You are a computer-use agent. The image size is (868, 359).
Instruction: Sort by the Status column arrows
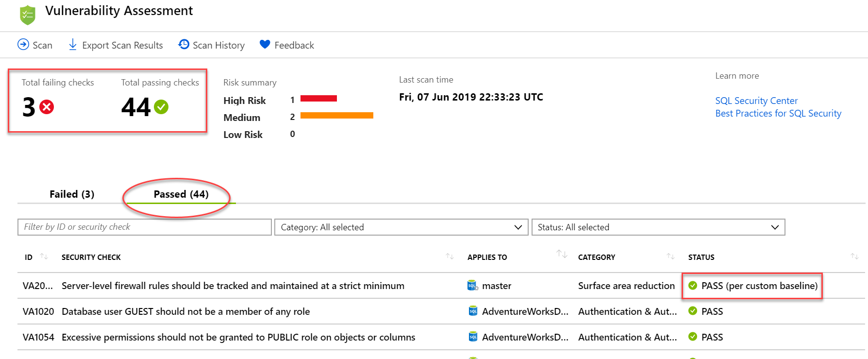coord(854,256)
